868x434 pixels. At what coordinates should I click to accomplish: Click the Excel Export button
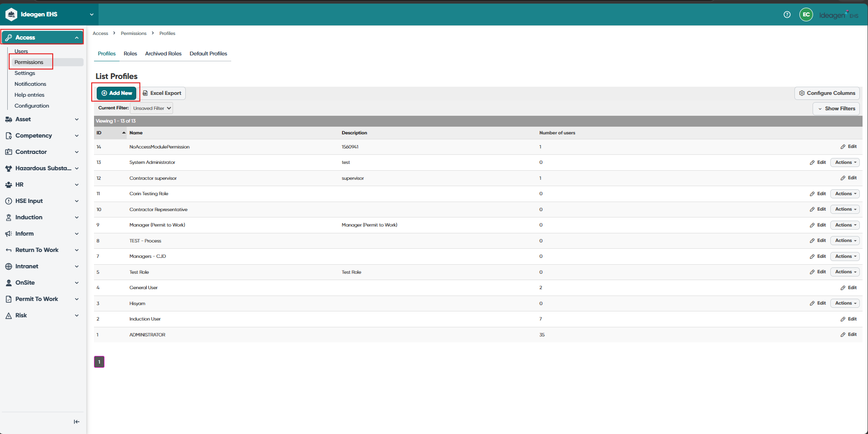162,93
